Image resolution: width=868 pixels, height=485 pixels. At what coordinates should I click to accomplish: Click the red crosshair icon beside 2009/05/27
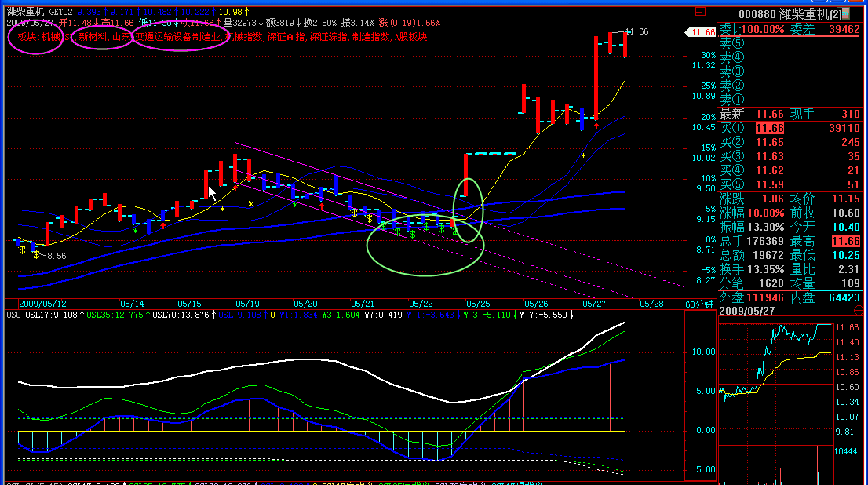859,311
